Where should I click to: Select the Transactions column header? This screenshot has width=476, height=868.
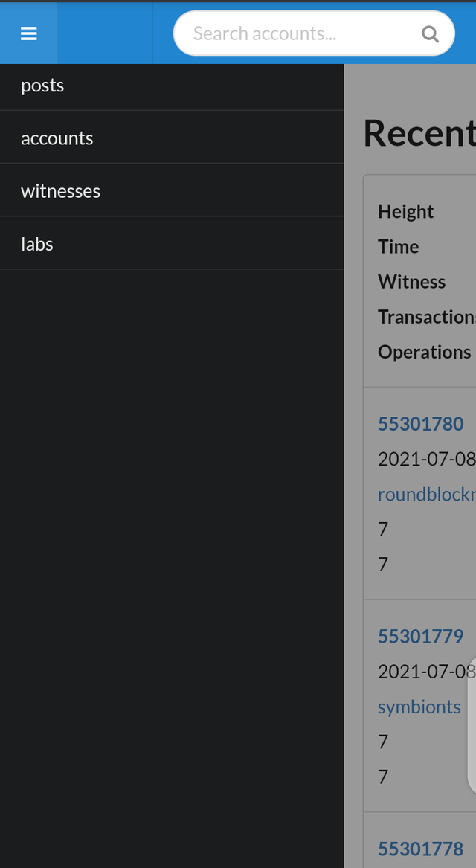(x=425, y=316)
